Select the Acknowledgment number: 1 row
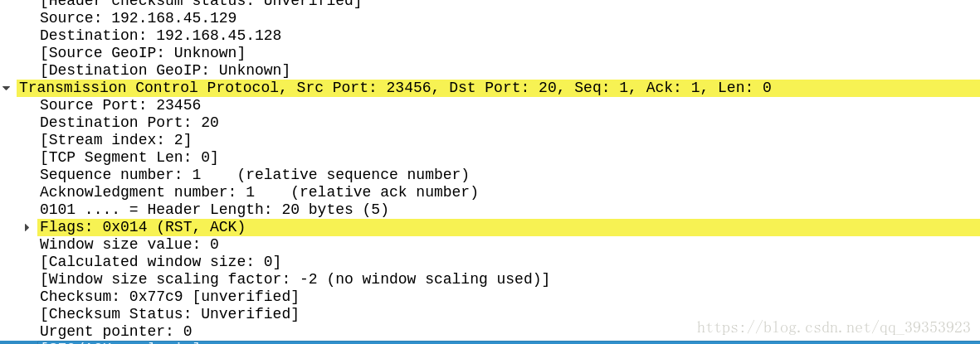 coord(259,192)
